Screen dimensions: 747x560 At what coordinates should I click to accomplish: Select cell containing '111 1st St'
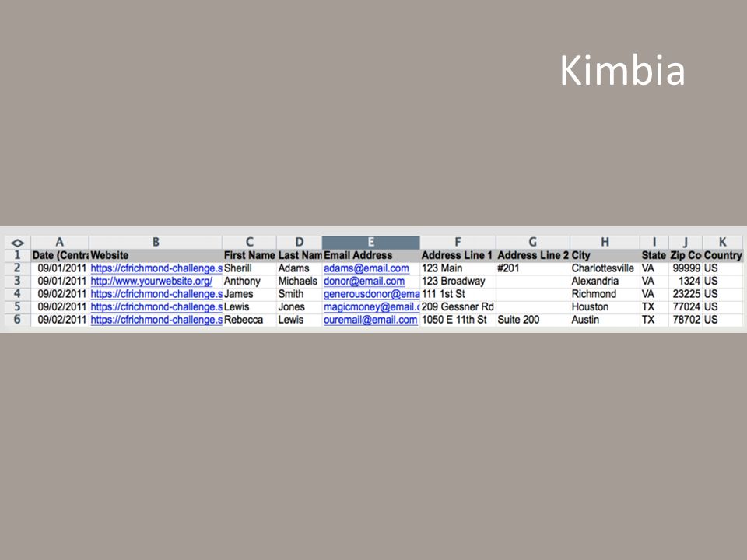click(458, 294)
